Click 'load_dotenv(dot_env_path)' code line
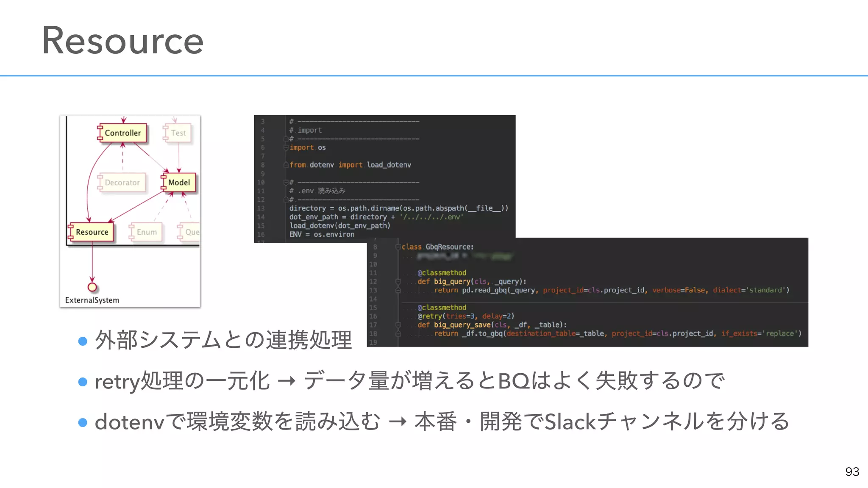868x488 pixels. [340, 226]
